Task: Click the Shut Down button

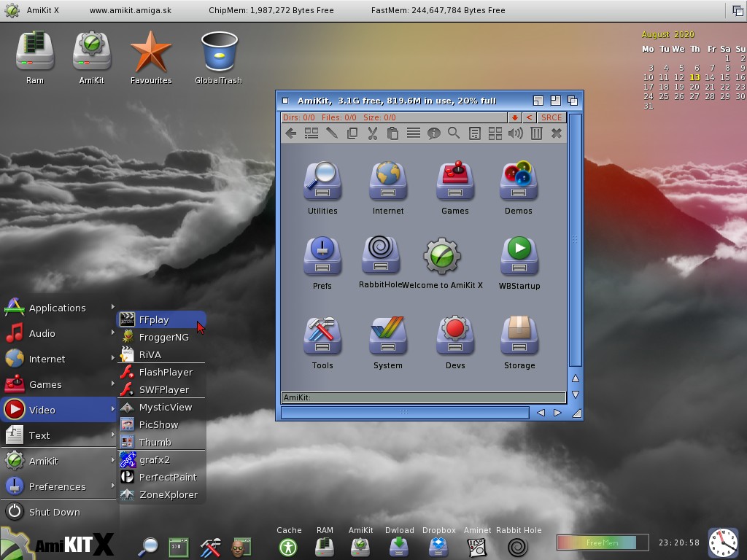Action: coord(54,512)
